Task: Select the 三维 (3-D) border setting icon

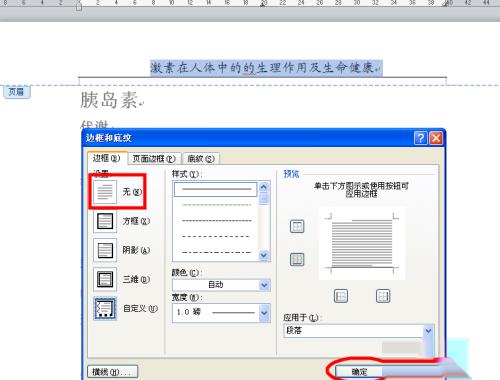Action: tap(105, 279)
